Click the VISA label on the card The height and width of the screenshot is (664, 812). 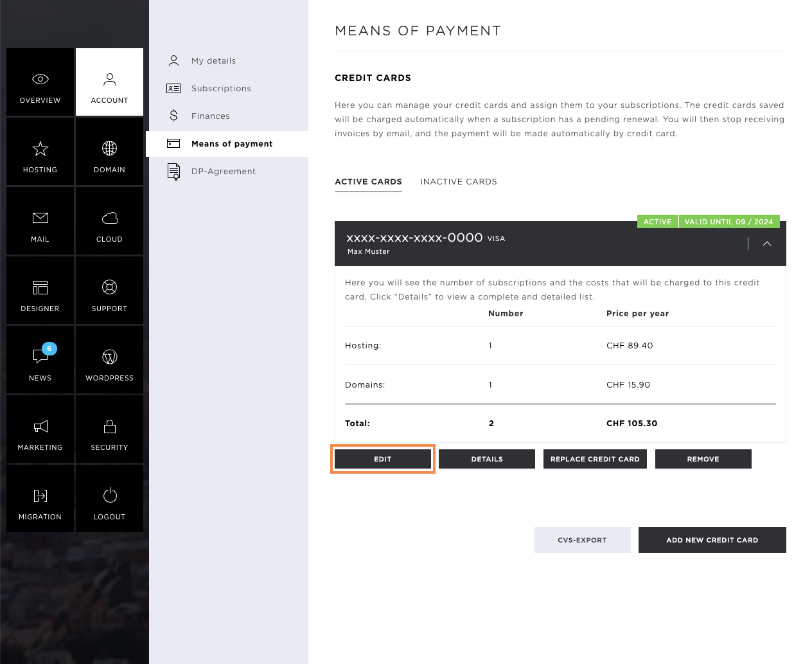tap(496, 238)
